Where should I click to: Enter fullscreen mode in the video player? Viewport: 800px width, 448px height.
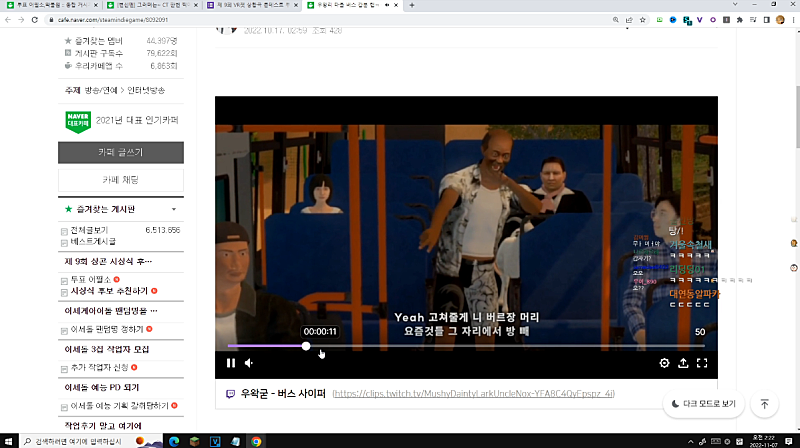(x=702, y=363)
